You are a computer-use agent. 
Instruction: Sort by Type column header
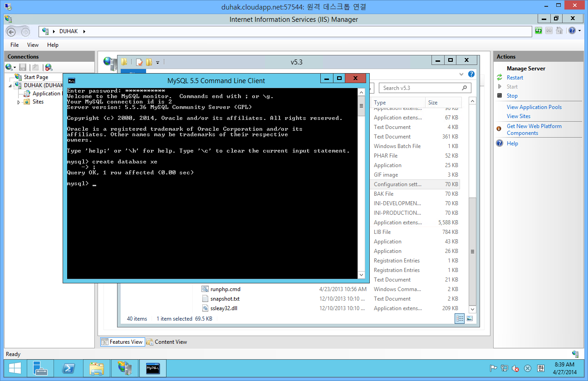point(398,103)
